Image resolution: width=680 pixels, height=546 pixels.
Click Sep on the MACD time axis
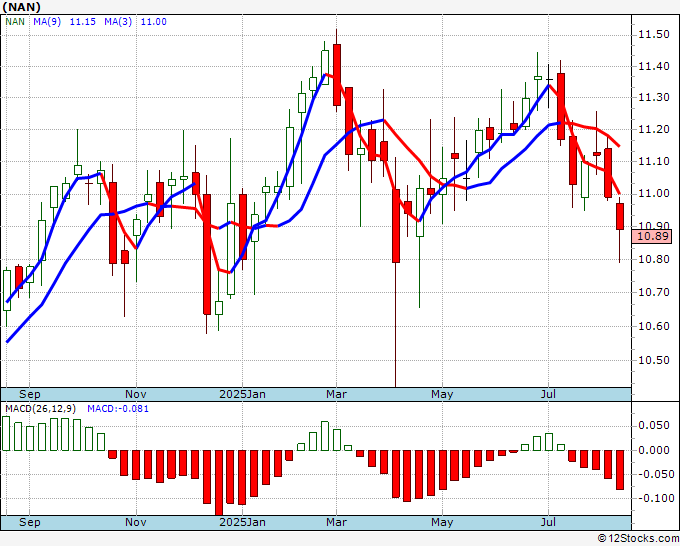29,522
